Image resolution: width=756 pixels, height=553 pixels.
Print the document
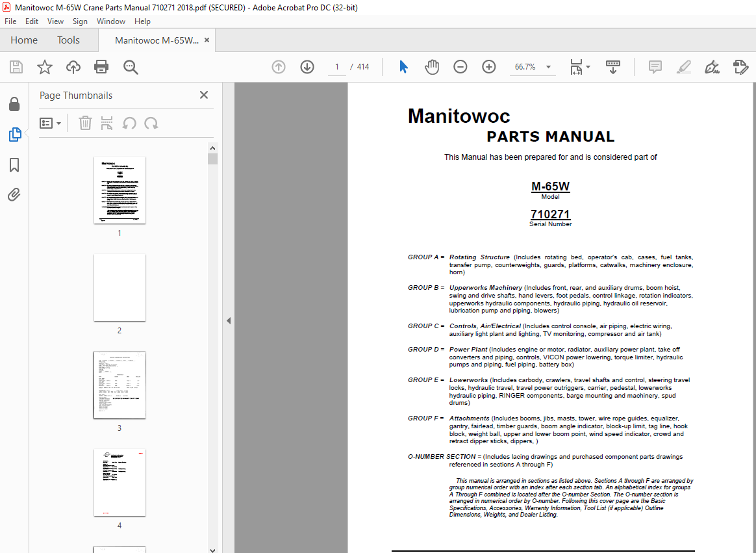pos(101,66)
